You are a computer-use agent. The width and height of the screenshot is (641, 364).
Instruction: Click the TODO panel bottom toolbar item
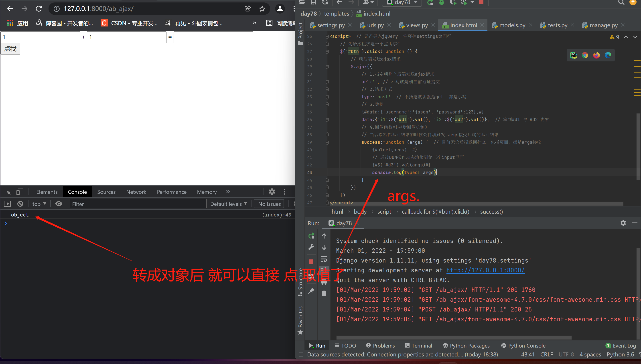coord(347,346)
